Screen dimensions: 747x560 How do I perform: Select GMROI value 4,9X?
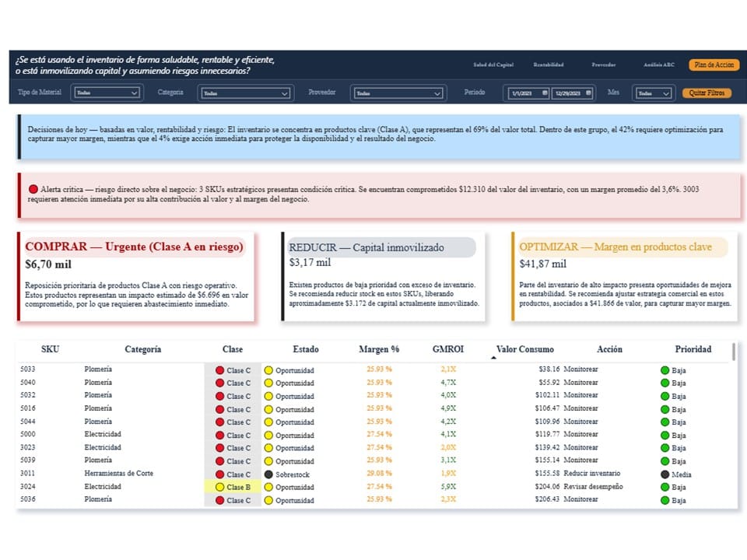coord(448,408)
